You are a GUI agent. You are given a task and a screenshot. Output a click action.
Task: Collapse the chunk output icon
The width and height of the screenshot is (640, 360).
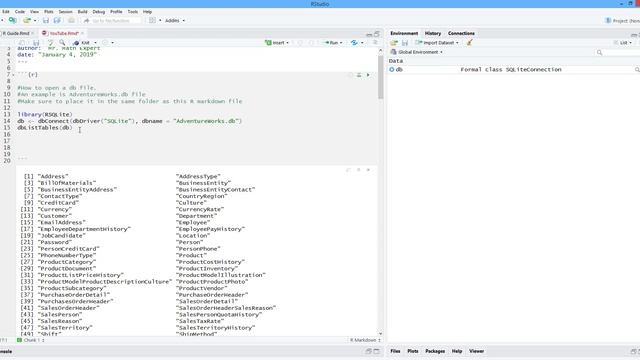[358, 170]
